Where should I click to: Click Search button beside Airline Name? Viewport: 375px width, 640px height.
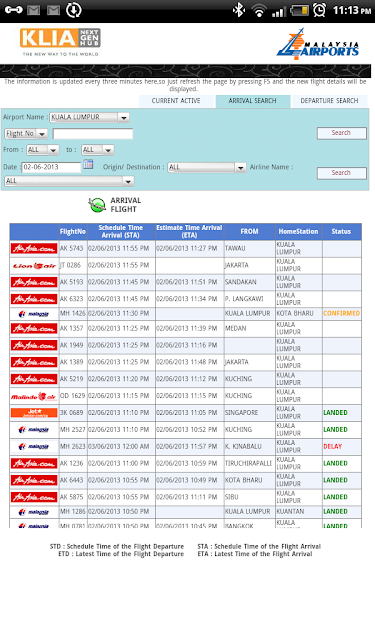(x=342, y=173)
